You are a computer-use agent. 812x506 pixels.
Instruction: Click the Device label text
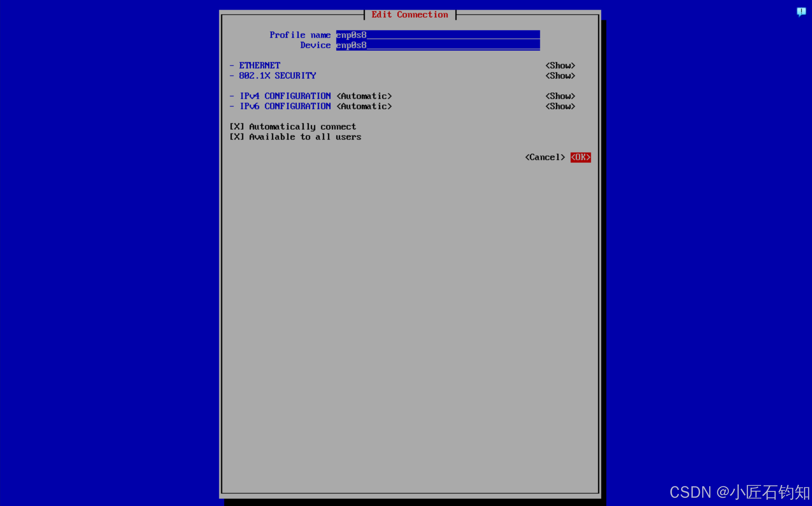(315, 45)
